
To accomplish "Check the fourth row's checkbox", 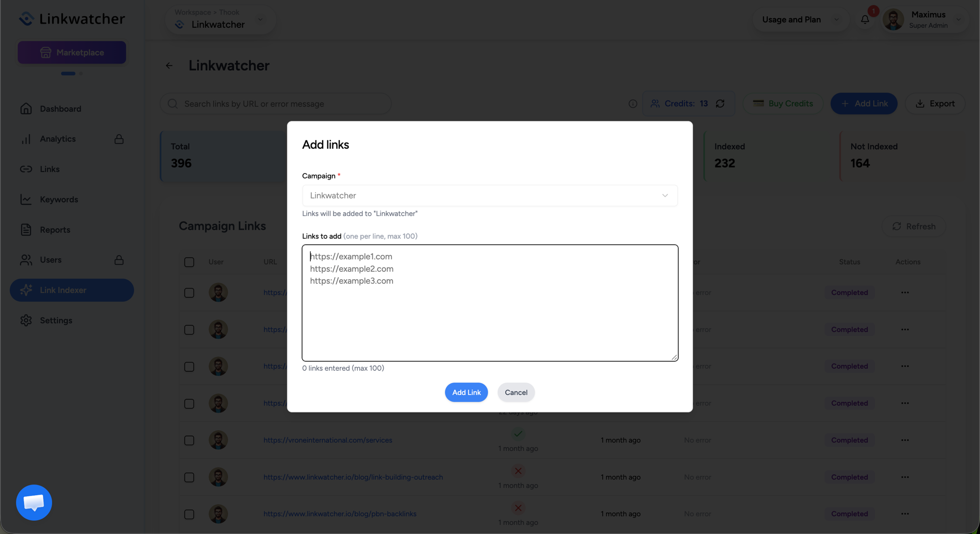I will (x=189, y=404).
